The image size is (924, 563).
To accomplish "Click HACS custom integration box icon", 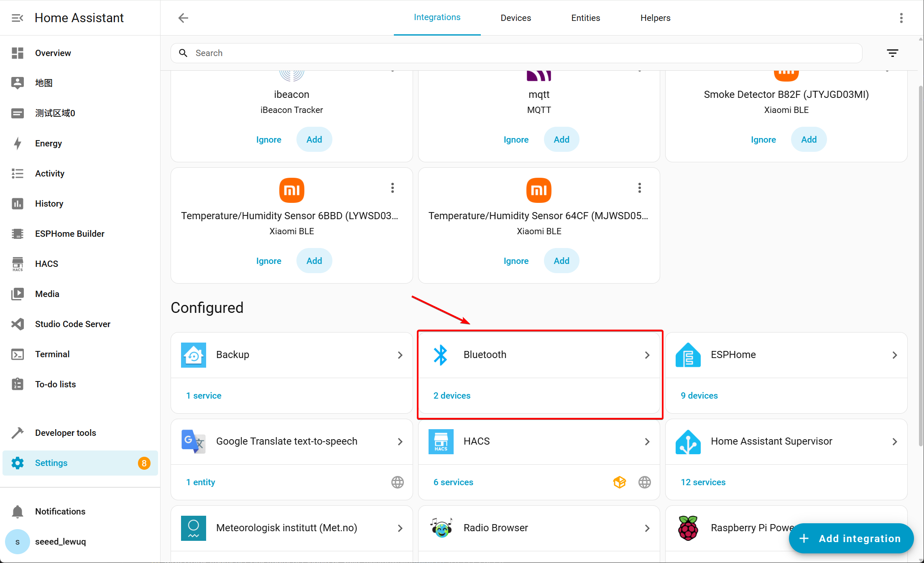I will click(x=619, y=482).
